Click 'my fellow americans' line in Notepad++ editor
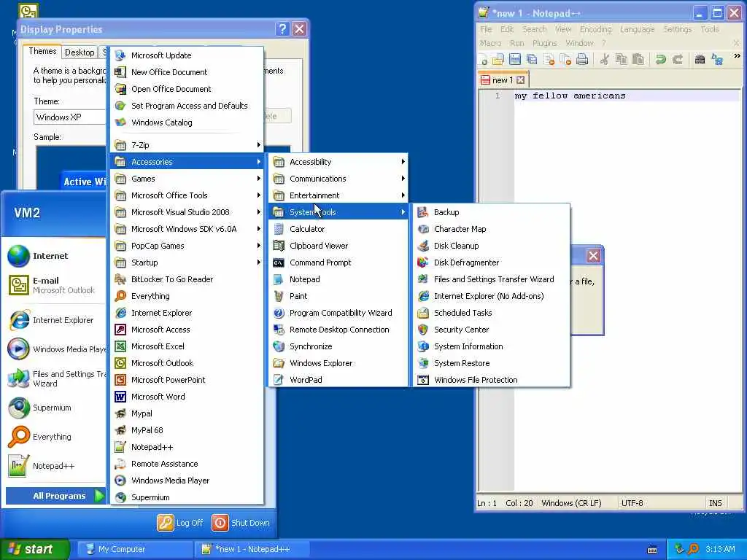747x560 pixels. (570, 96)
